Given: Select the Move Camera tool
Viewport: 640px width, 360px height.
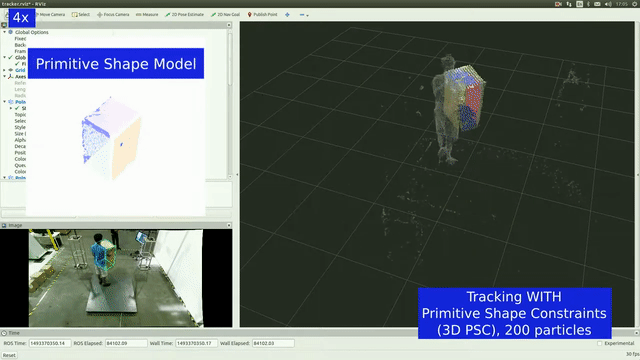Looking at the screenshot, I should [50, 15].
